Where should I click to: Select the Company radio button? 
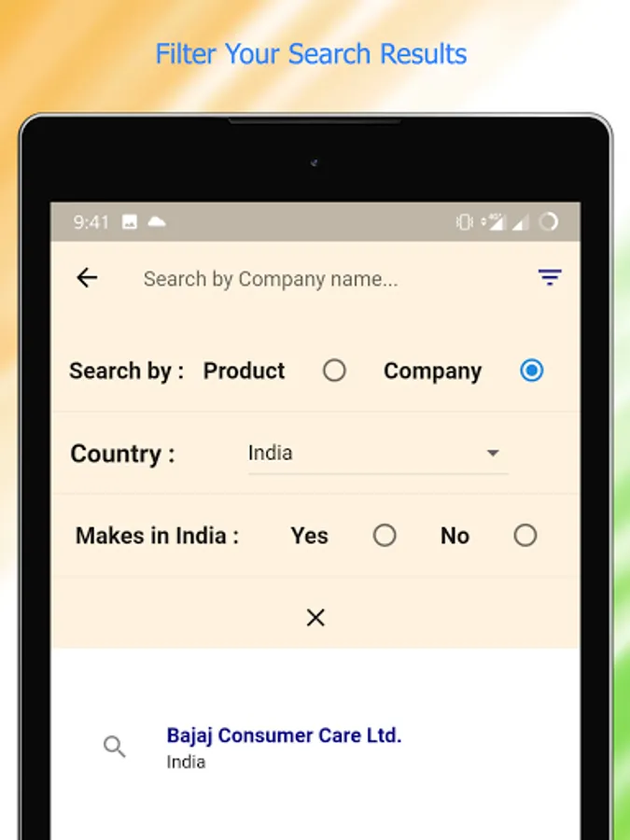point(531,371)
